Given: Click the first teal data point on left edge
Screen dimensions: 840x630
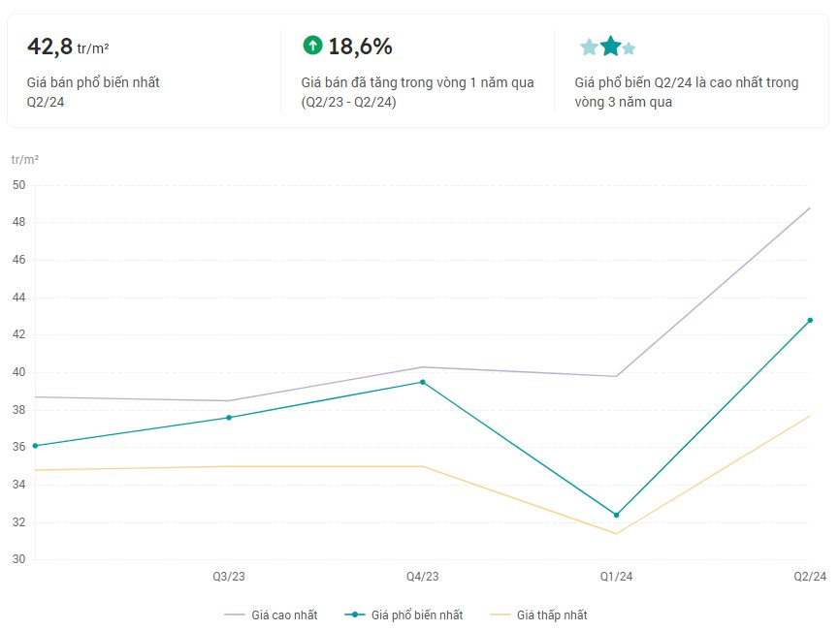Looking at the screenshot, I should coord(35,446).
